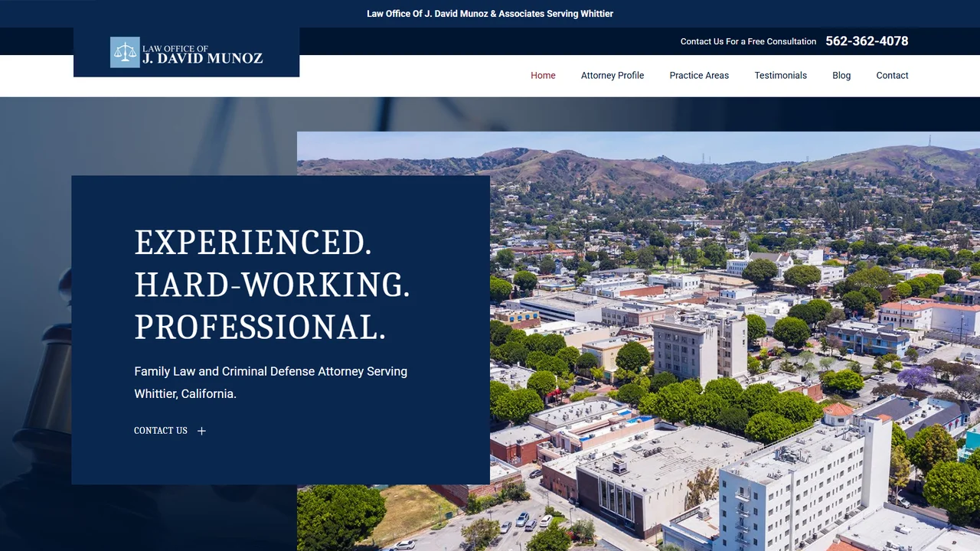Click 'Contact Us For a Free Consultation' text

tap(748, 41)
